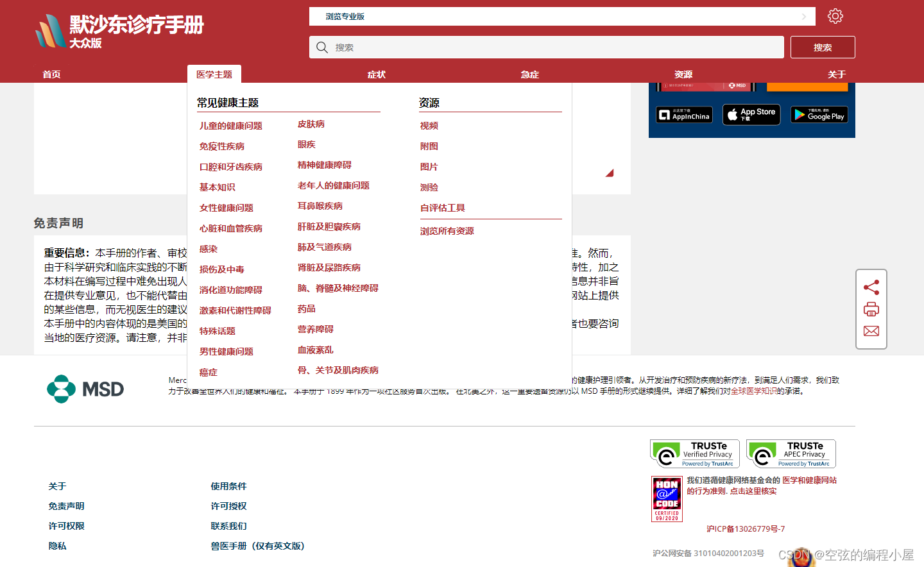This screenshot has width=924, height=567.
Task: Click the red corner triangle icon
Action: [610, 173]
